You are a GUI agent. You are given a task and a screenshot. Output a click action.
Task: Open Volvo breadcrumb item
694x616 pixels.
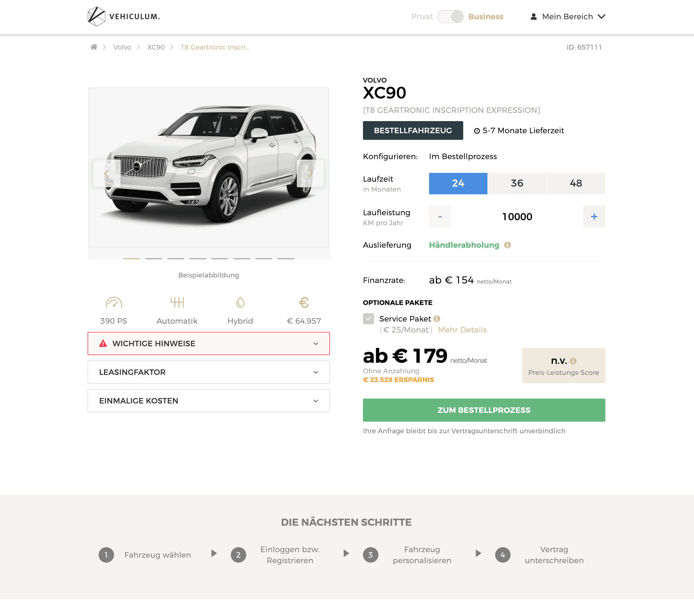pos(122,47)
